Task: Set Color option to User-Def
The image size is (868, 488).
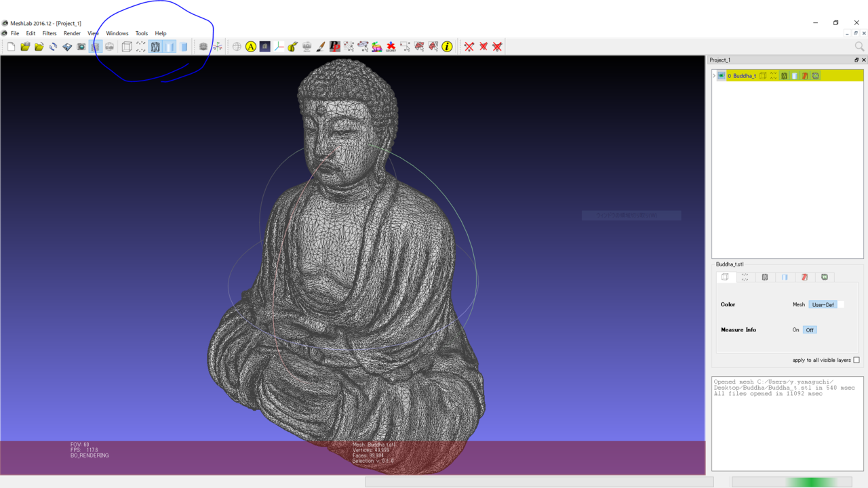Action: 823,305
